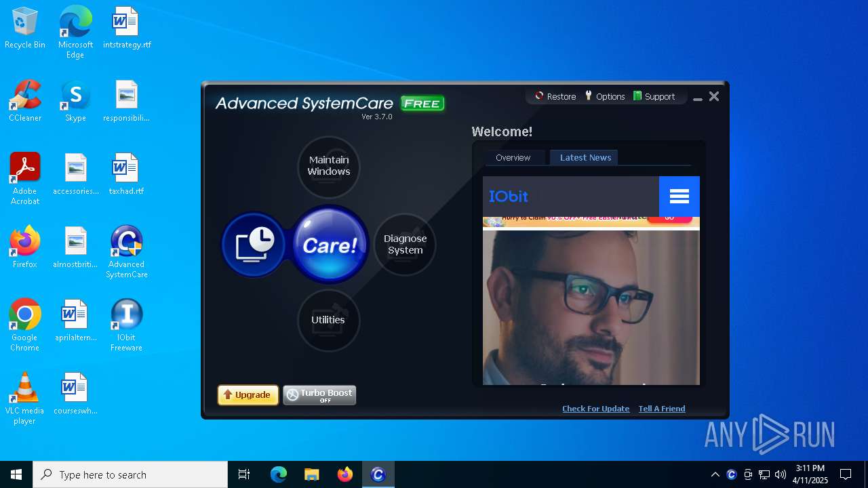Open the Utilities module
The width and height of the screenshot is (868, 488).
(x=328, y=320)
